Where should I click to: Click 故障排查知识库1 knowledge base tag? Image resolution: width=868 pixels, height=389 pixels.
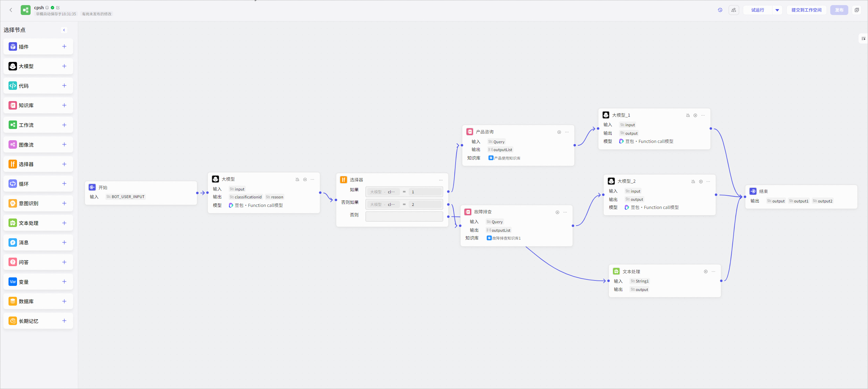tap(504, 238)
